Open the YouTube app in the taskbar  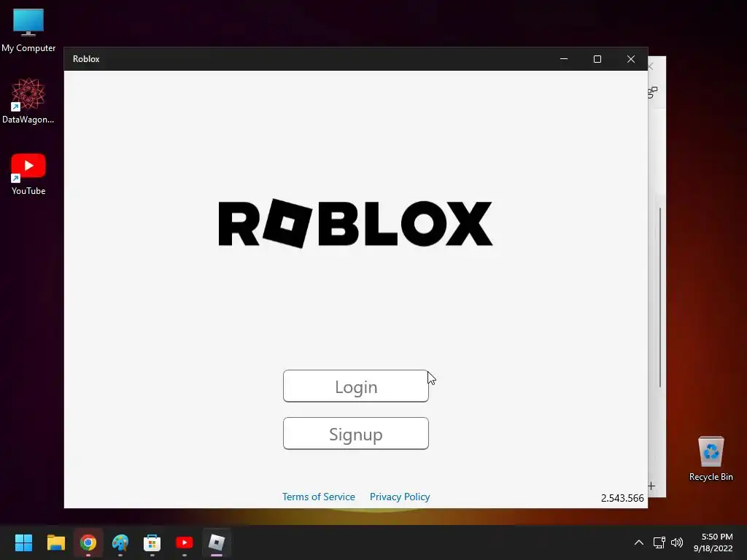coord(185,542)
